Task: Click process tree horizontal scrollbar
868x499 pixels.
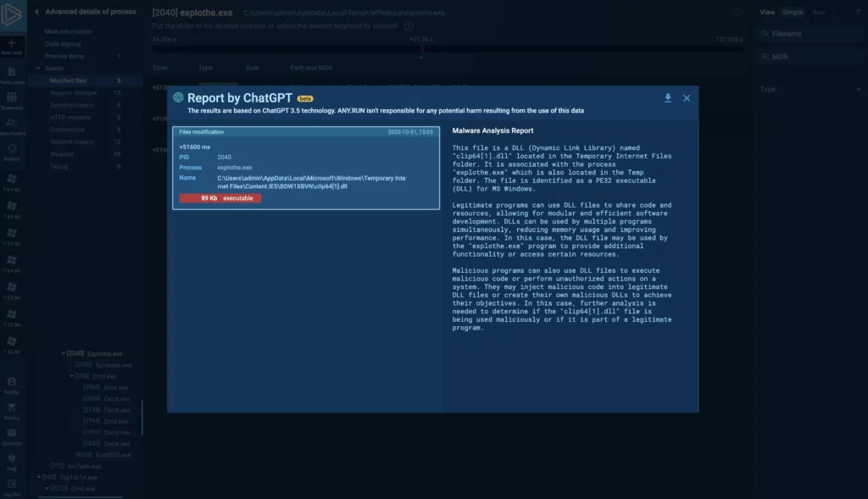Action: pos(81,496)
